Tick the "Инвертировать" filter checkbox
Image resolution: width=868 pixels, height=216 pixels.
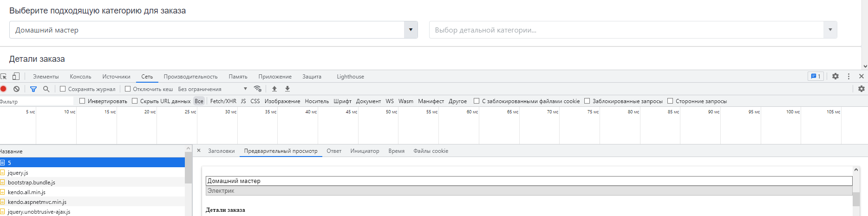(x=82, y=101)
